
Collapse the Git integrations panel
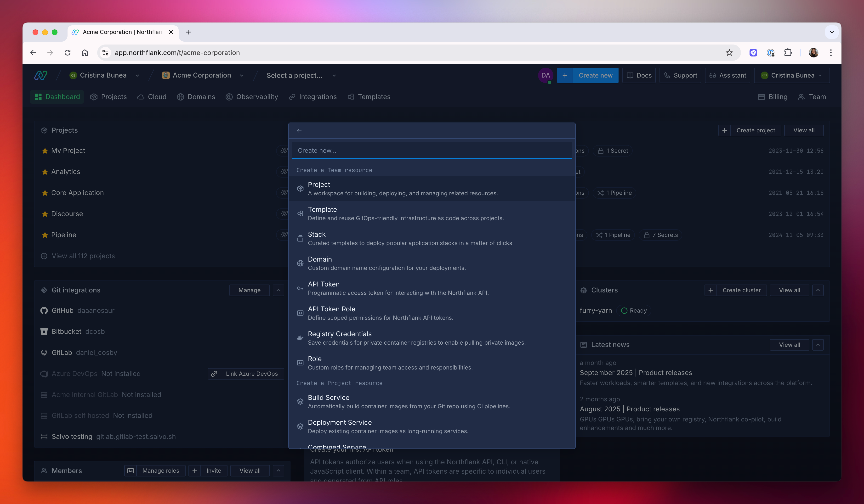tap(279, 290)
